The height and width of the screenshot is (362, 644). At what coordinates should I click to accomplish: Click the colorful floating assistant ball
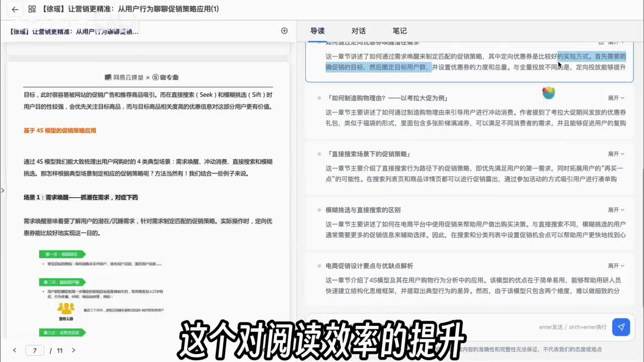tap(548, 92)
